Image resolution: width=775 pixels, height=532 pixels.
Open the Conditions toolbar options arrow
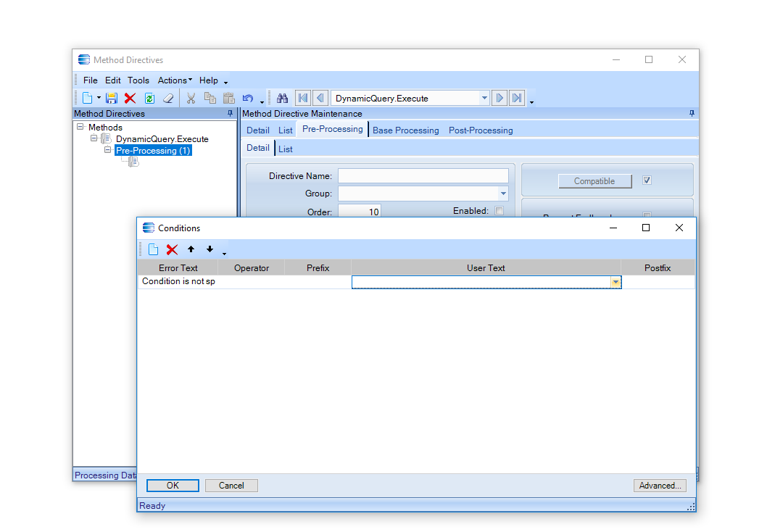225,253
